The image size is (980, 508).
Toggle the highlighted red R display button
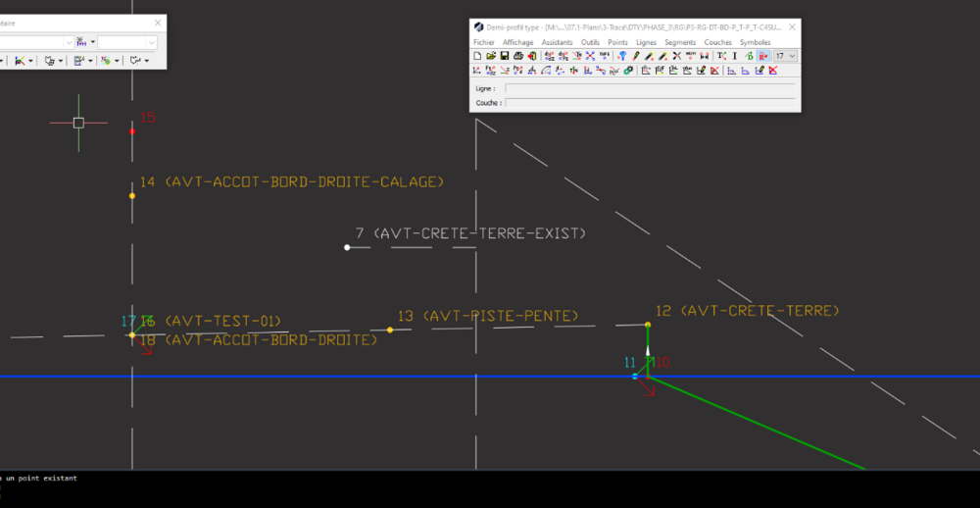click(x=763, y=56)
